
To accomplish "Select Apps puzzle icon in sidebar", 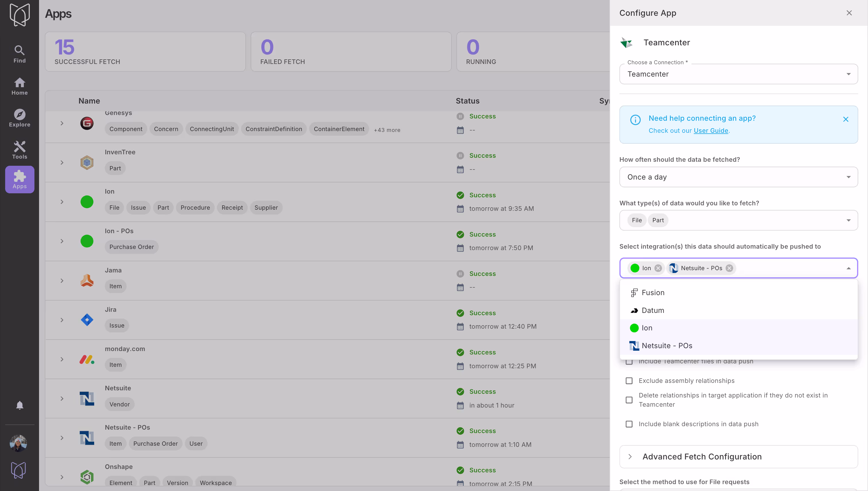I will pos(20,180).
